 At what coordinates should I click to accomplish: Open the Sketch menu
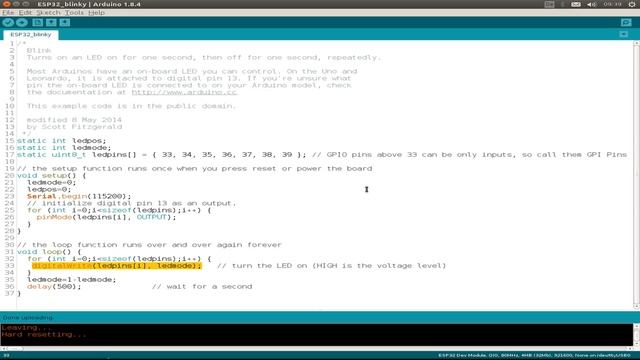(48, 13)
